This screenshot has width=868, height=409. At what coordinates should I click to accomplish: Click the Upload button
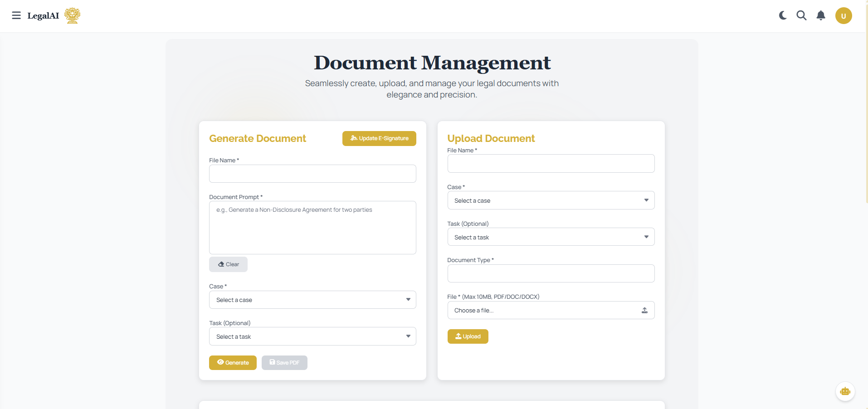pos(468,336)
